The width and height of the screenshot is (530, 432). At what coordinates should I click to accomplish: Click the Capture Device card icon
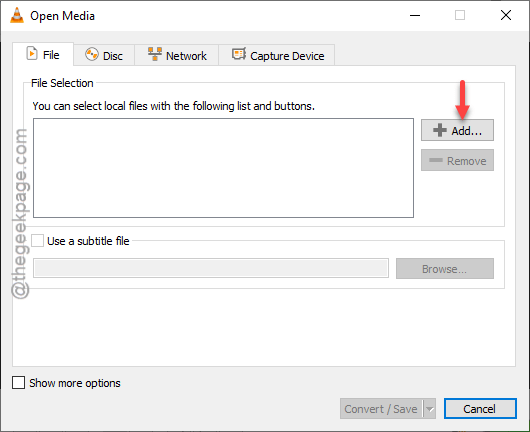pyautogui.click(x=239, y=54)
